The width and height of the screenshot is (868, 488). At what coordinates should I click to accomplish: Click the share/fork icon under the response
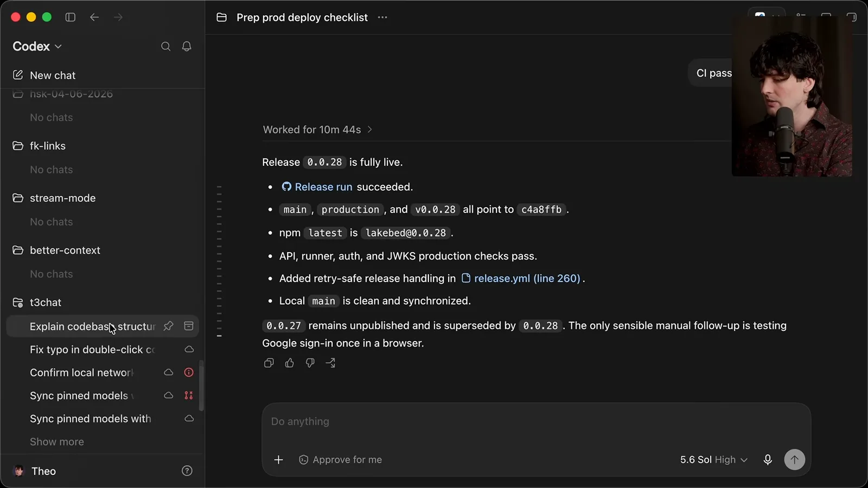pyautogui.click(x=330, y=363)
